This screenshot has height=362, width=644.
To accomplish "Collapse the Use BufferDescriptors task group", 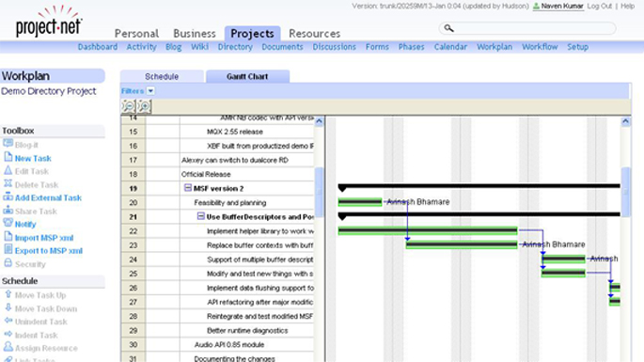I will [201, 216].
